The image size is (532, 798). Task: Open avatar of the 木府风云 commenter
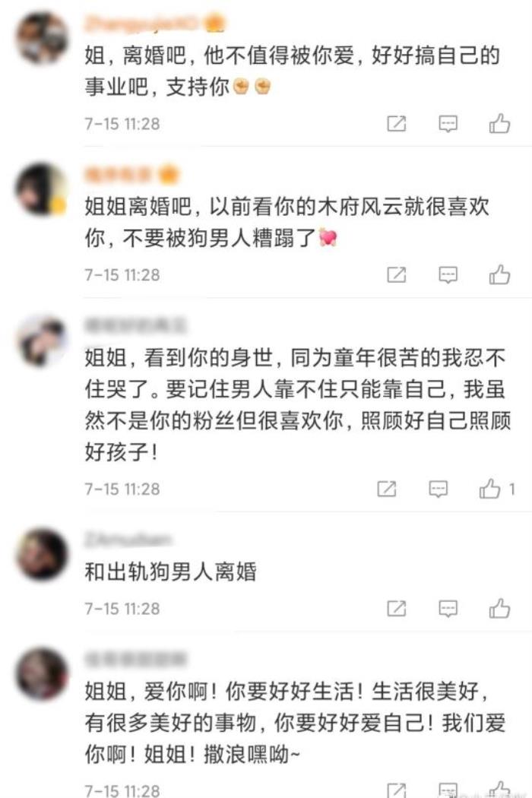42,189
